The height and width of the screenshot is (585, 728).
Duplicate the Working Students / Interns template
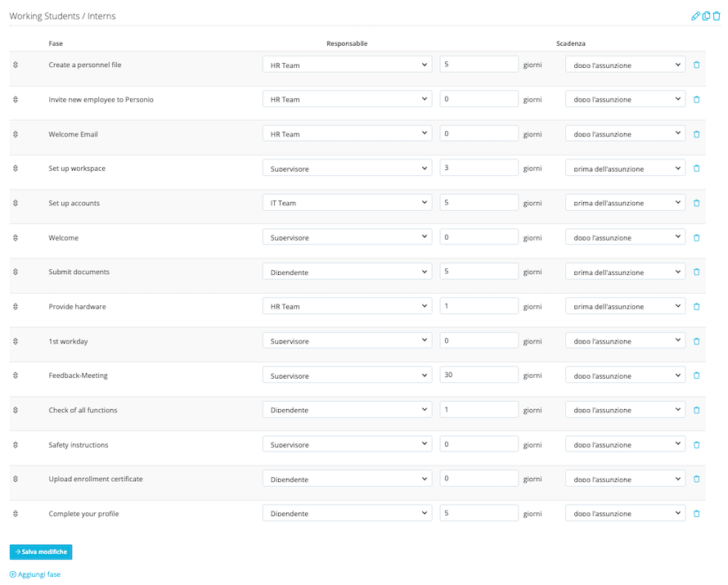706,16
